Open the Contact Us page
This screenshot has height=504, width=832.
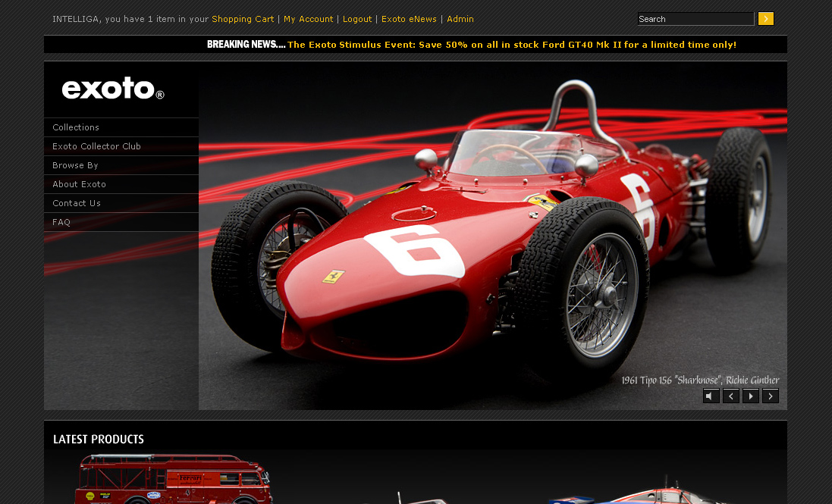[x=76, y=203]
